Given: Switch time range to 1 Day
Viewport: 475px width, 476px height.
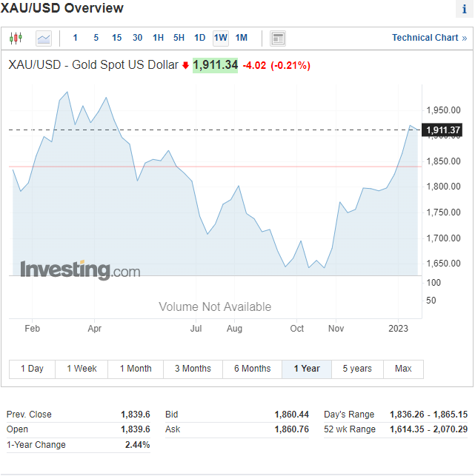Looking at the screenshot, I should [32, 369].
